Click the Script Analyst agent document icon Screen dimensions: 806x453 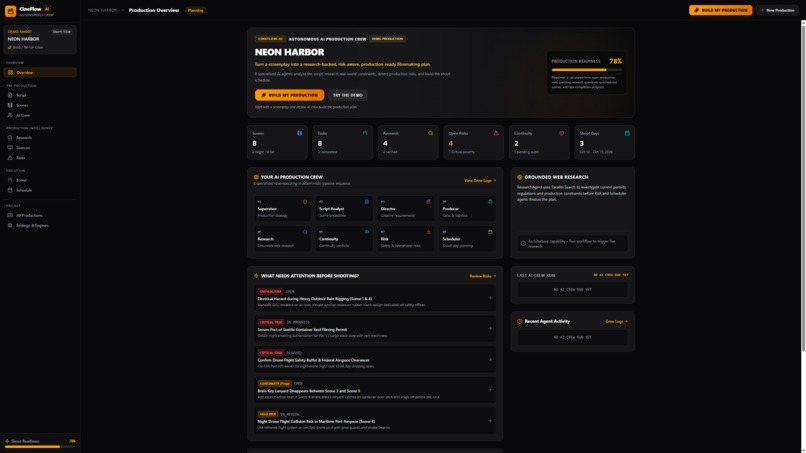367,202
